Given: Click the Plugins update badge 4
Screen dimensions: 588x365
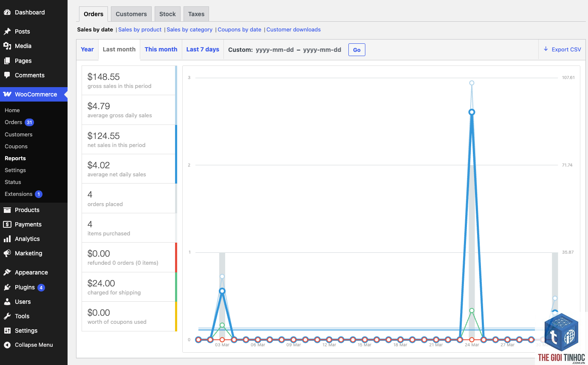Looking at the screenshot, I should click(x=41, y=288).
